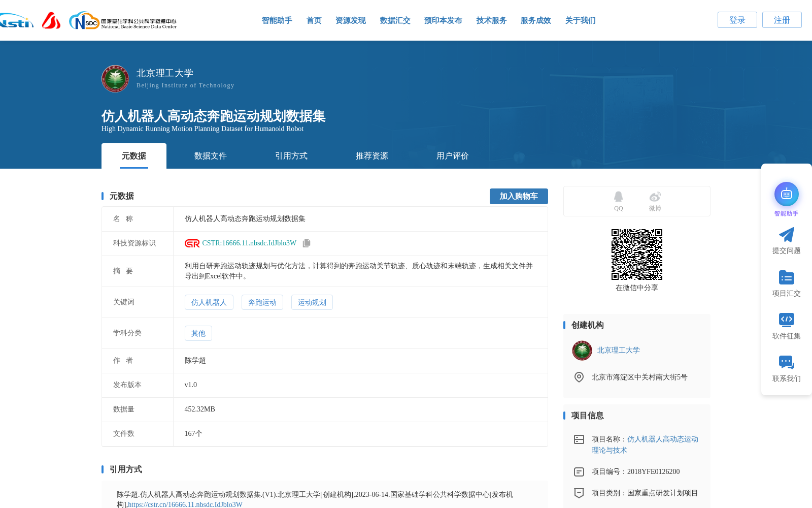Open 北京理工大学 link under 创建机构

pyautogui.click(x=619, y=351)
